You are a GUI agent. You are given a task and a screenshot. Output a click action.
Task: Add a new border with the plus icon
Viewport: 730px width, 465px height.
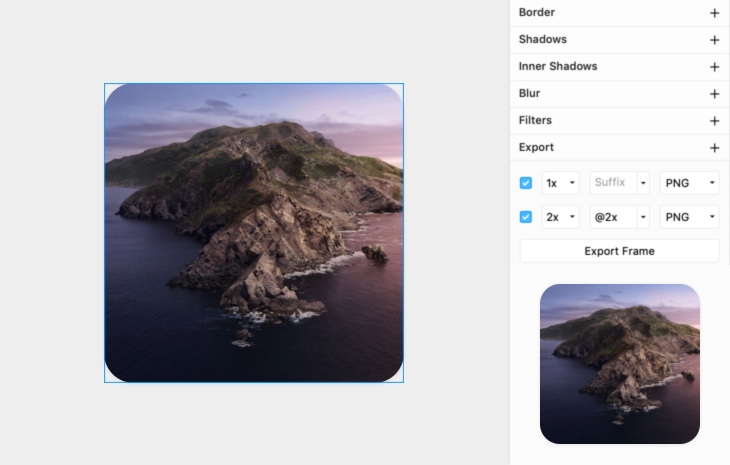(714, 13)
